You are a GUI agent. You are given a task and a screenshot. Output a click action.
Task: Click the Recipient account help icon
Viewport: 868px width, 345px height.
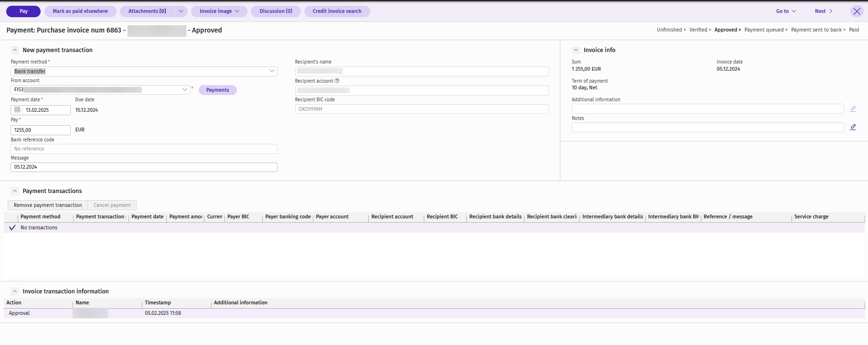pyautogui.click(x=337, y=81)
